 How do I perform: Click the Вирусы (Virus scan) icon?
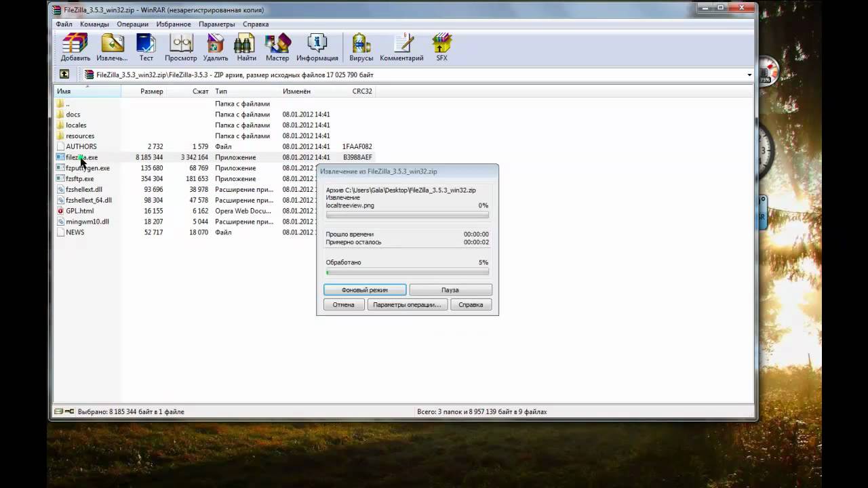[x=361, y=47]
